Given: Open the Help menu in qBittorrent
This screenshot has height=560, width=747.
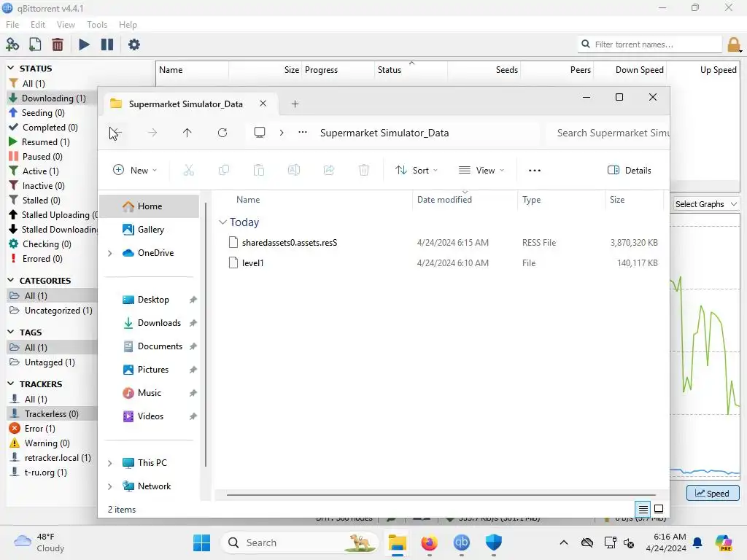Looking at the screenshot, I should pyautogui.click(x=128, y=25).
